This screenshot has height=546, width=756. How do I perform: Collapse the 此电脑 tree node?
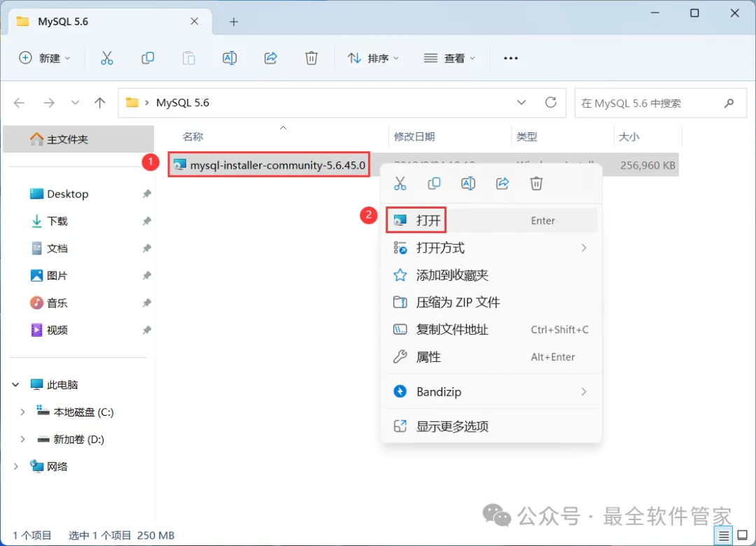tap(15, 385)
